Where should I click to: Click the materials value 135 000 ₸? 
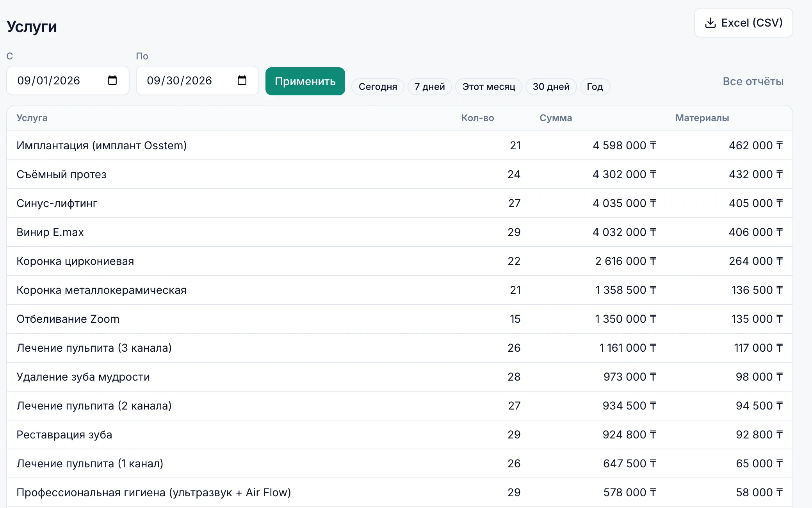(757, 319)
